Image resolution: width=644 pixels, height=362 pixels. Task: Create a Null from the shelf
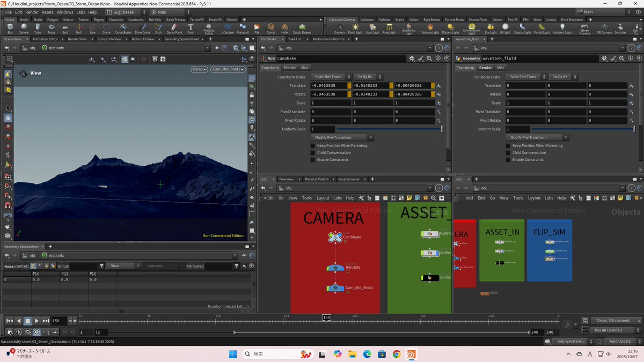(x=79, y=28)
